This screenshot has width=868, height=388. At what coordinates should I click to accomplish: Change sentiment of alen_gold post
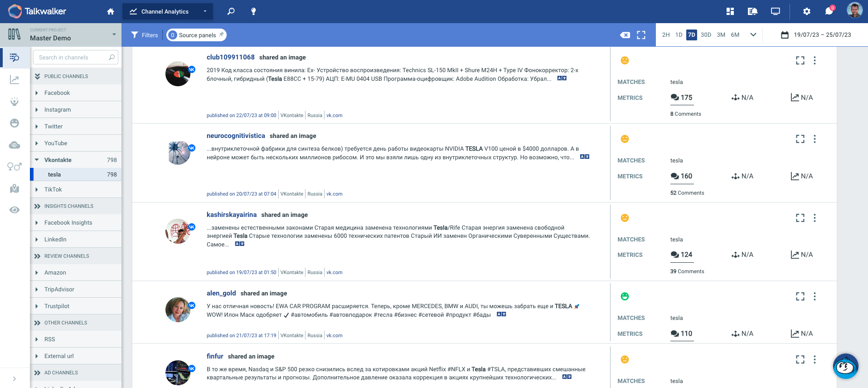point(625,296)
